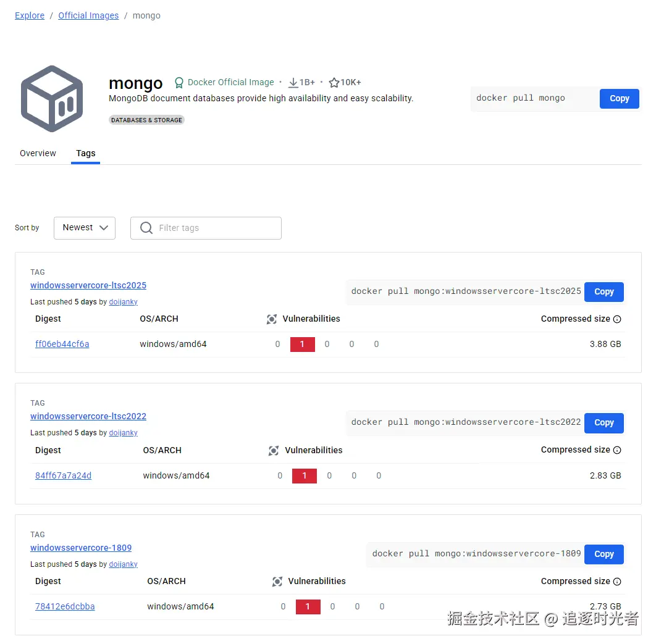Open Official Images breadcrumb link
Image resolution: width=656 pixels, height=644 pixels.
coord(88,15)
